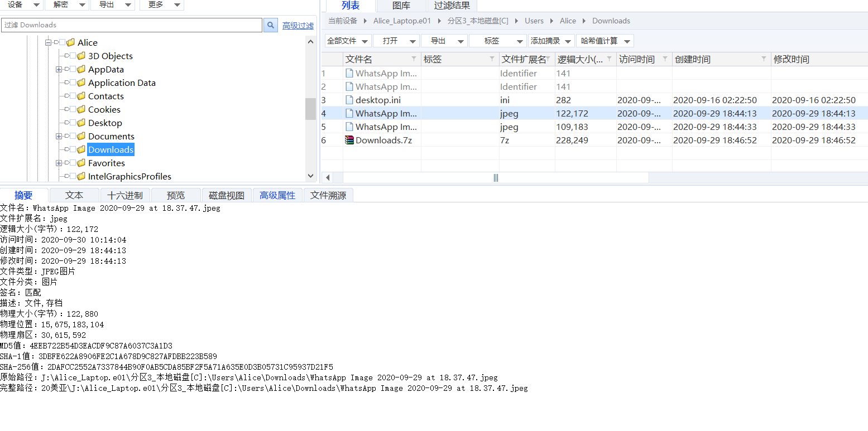Open the 打开 toolbar dropdown
This screenshot has height=431, width=868.
[396, 41]
